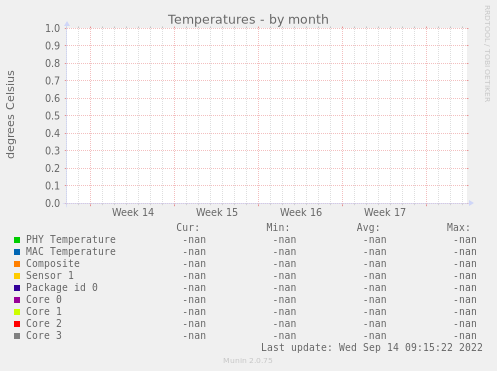The height and width of the screenshot is (371, 497).
Task: Click the 'Min:' column header
Action: [278, 228]
